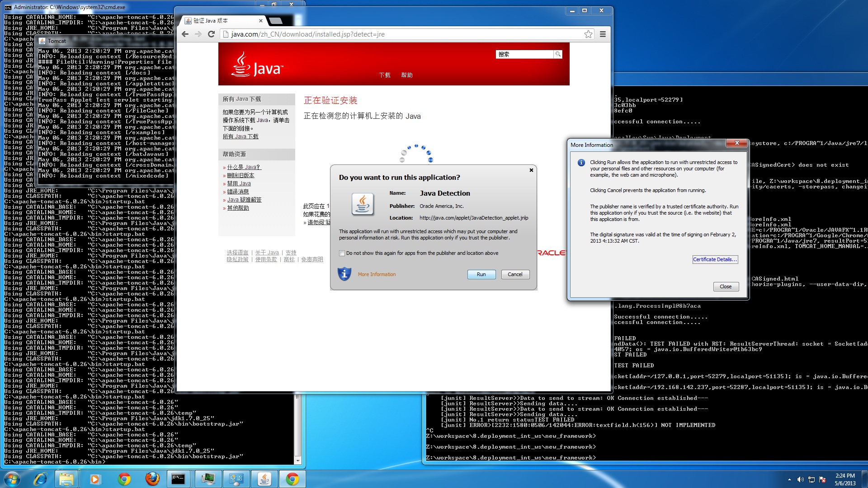
Task: Show hidden system tray icons arrow
Action: (x=789, y=479)
